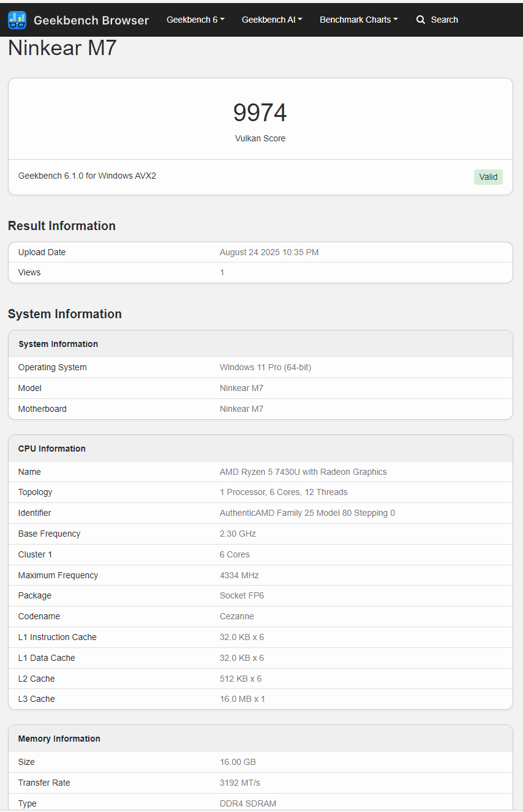Click the Geekbench glasses logo icon
Image resolution: width=523 pixels, height=812 pixels.
[17, 20]
